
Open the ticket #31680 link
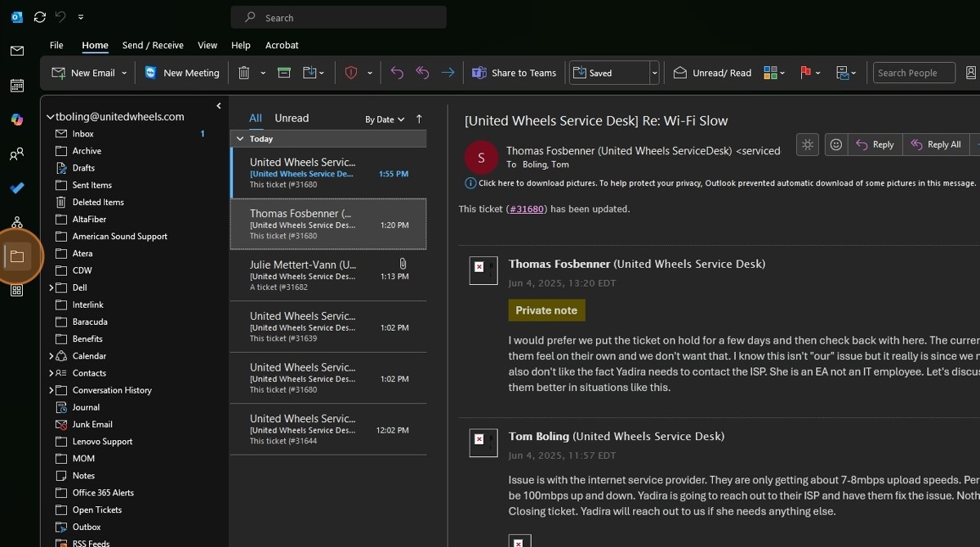click(527, 209)
